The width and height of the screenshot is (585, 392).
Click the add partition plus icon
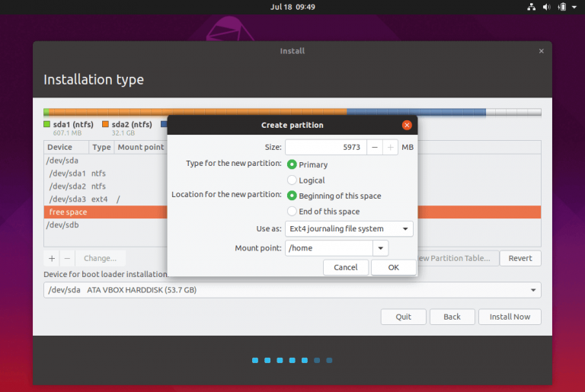click(x=52, y=258)
